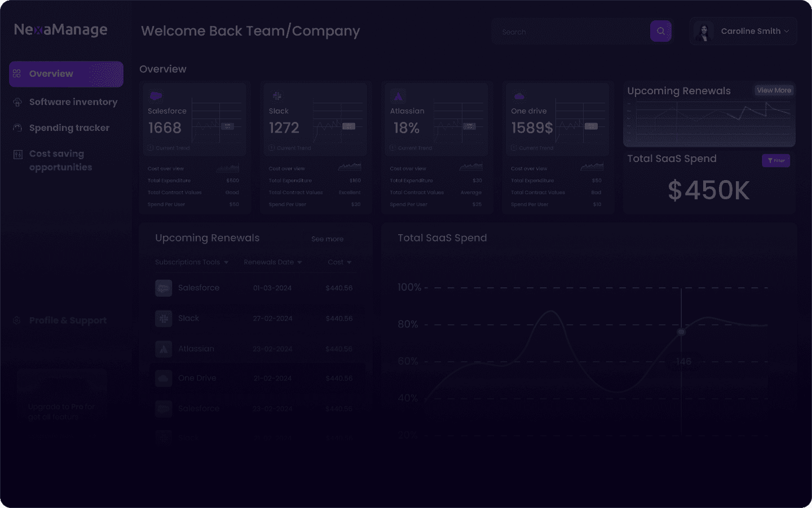
Task: Open Caroline Smith account dropdown
Action: pyautogui.click(x=743, y=31)
